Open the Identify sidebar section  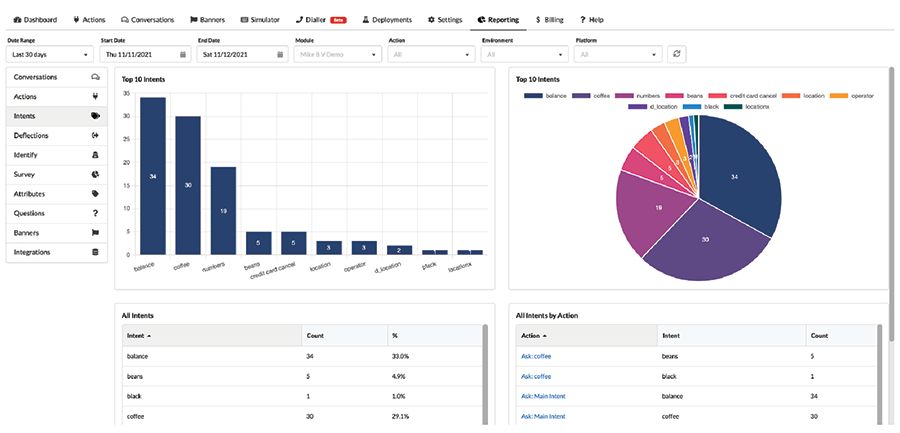coord(58,155)
